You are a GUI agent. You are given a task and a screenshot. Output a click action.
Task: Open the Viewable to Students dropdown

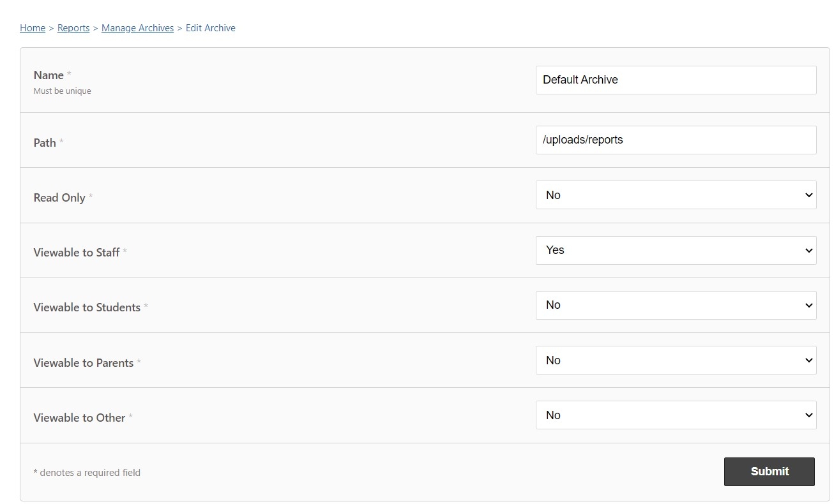pyautogui.click(x=676, y=305)
